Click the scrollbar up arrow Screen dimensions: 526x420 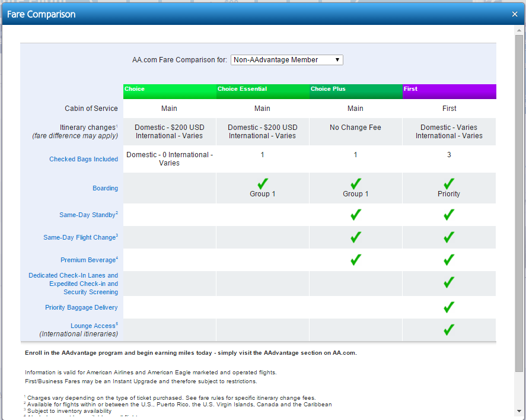click(519, 30)
